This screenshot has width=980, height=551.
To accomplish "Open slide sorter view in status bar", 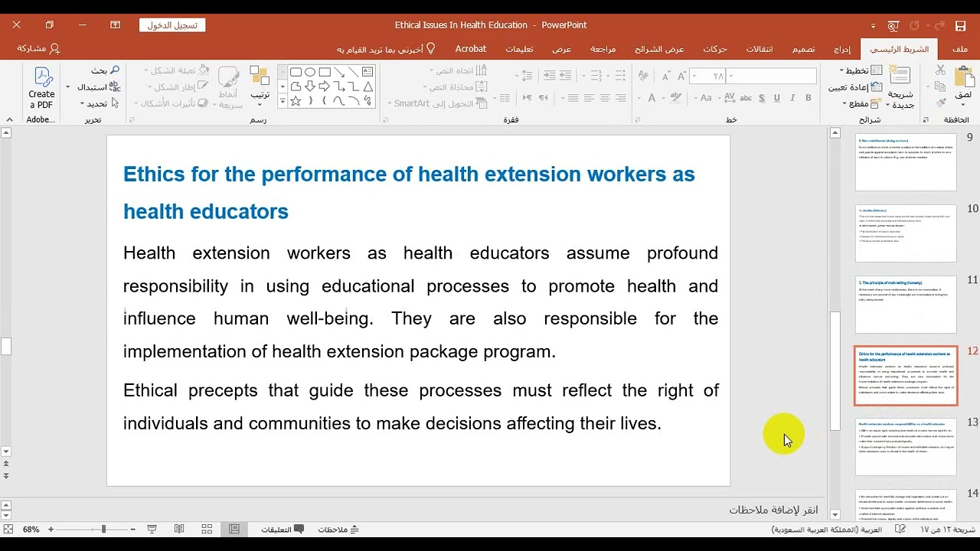I will click(x=207, y=529).
